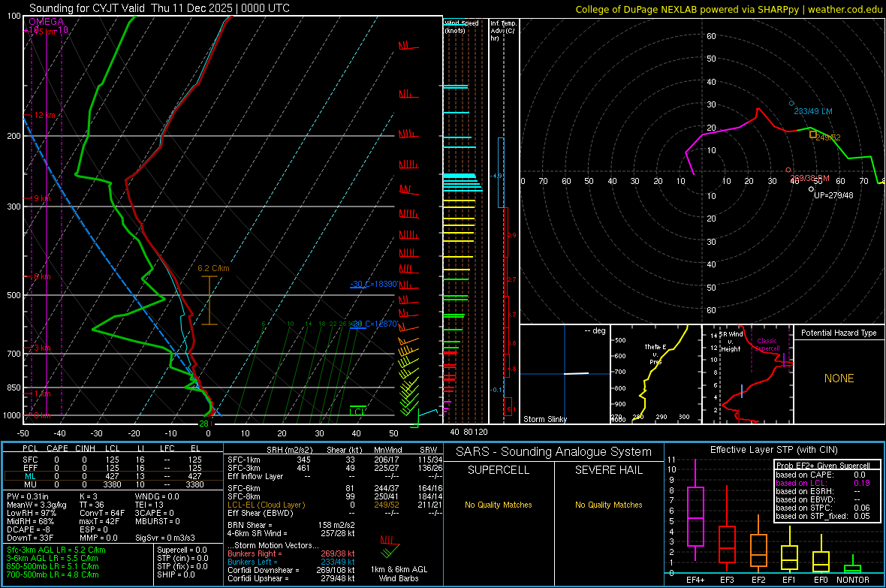
Task: Click the 'Classic Supercell' label in the SR wind inset
Action: point(767,345)
